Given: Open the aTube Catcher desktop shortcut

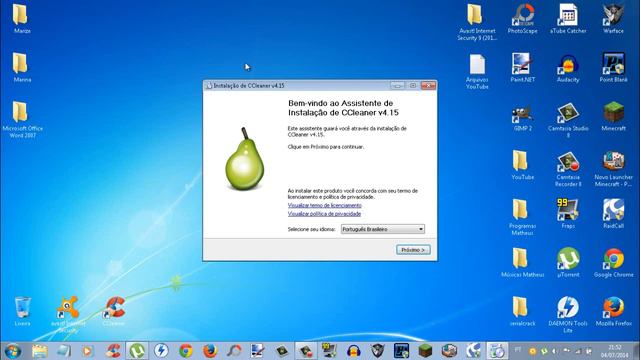Looking at the screenshot, I should click(568, 19).
